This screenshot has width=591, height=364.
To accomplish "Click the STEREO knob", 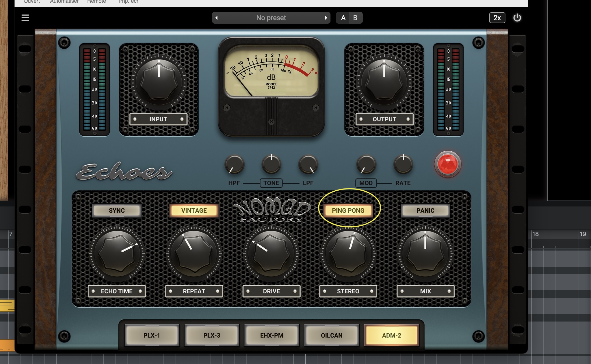I will (x=348, y=254).
